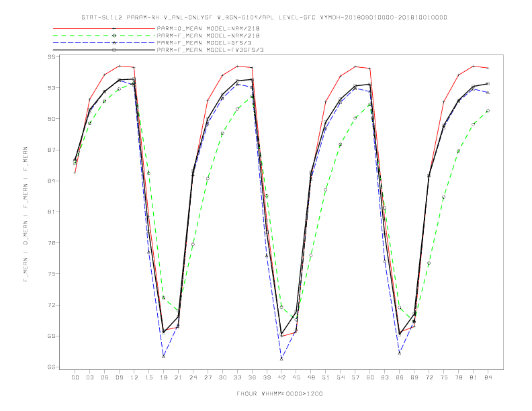
Task: Click x-axis forecast hour label 69
Action: [x=414, y=377]
